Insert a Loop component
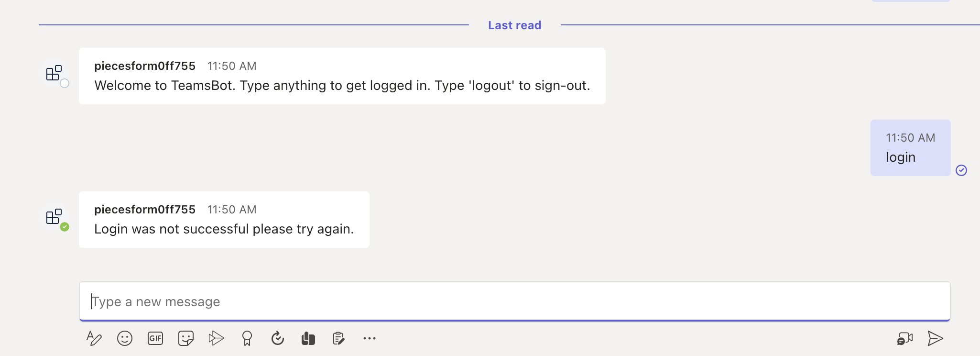This screenshot has width=980, height=356. 308,338
